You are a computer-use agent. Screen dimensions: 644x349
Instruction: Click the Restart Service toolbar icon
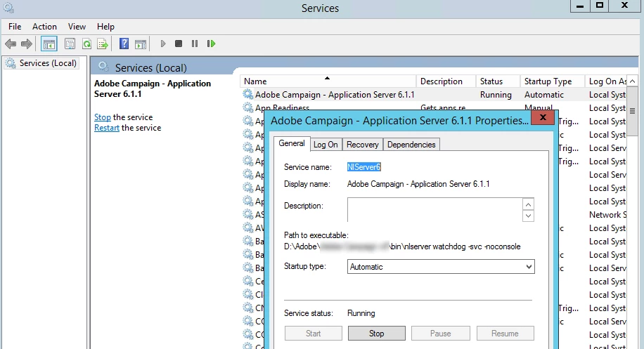(x=211, y=44)
